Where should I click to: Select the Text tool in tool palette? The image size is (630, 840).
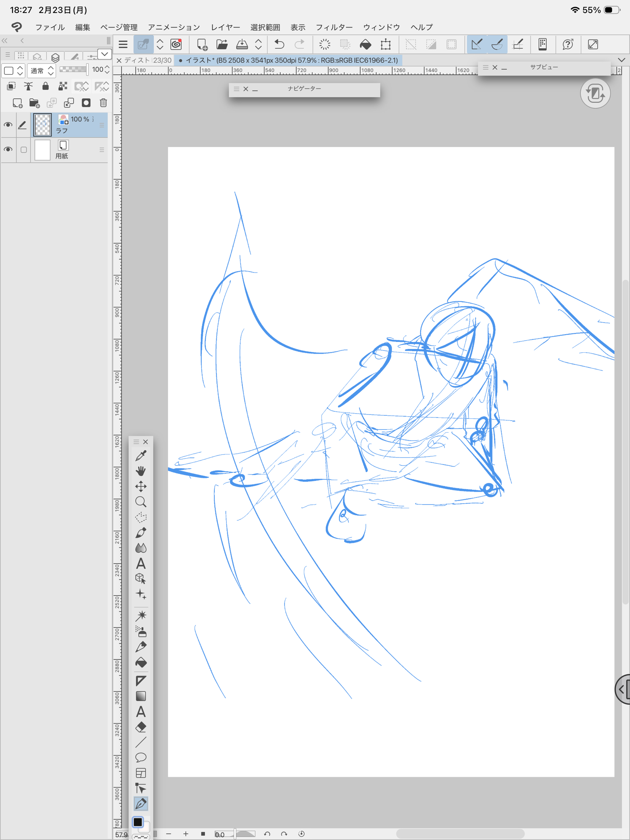point(141,564)
